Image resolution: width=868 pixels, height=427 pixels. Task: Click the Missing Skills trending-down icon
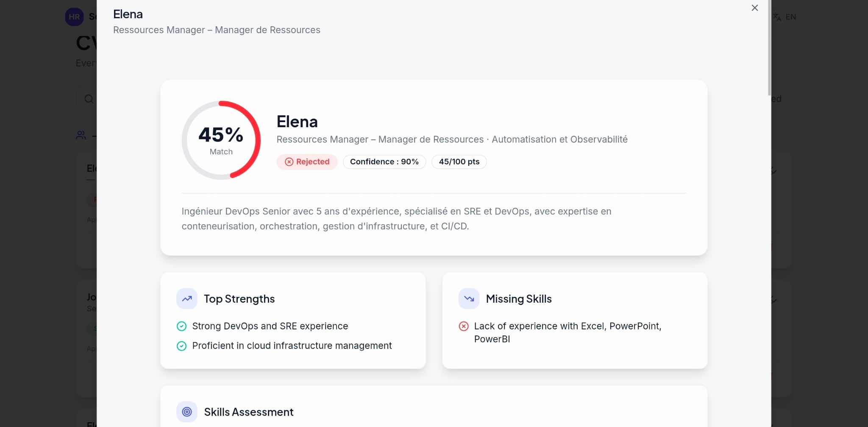[x=469, y=299]
